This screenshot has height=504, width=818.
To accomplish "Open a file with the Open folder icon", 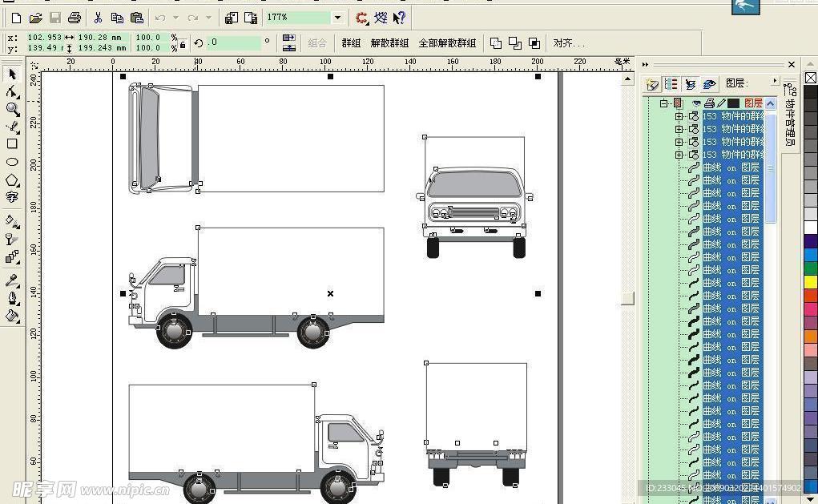I will point(35,18).
